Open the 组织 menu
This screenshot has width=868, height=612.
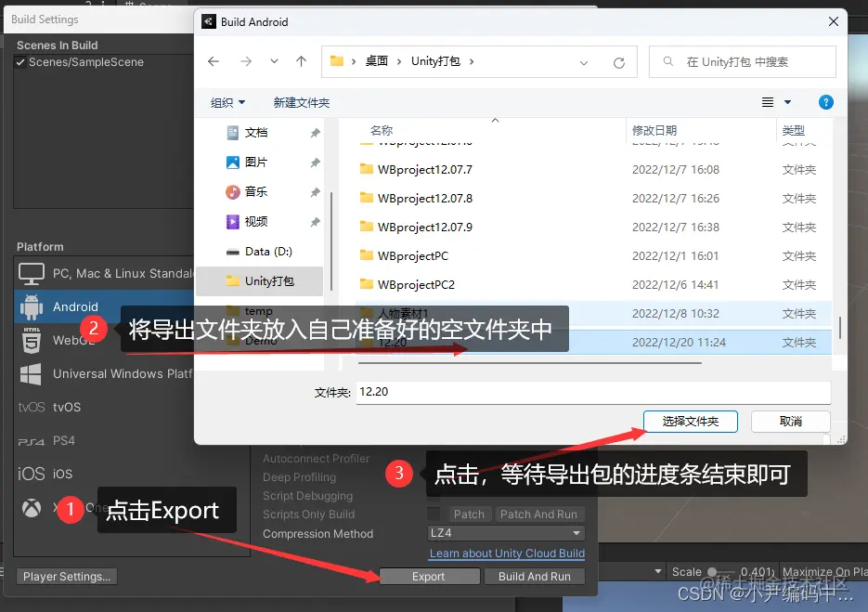[227, 102]
